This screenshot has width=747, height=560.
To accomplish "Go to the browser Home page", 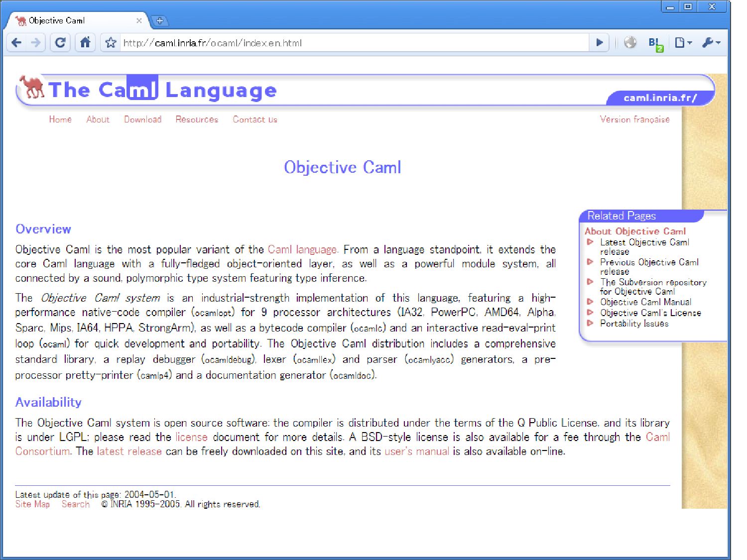I will pos(86,43).
